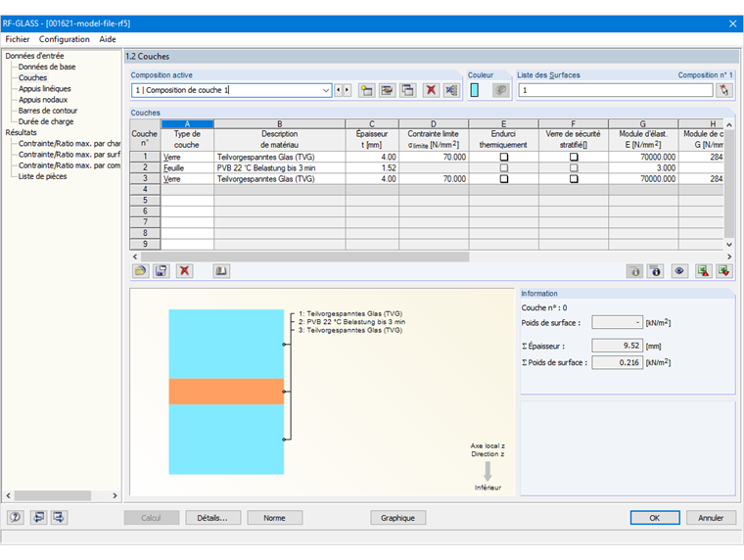Open saved layers with the folder icon
This screenshot has height=560, width=744.
(140, 271)
